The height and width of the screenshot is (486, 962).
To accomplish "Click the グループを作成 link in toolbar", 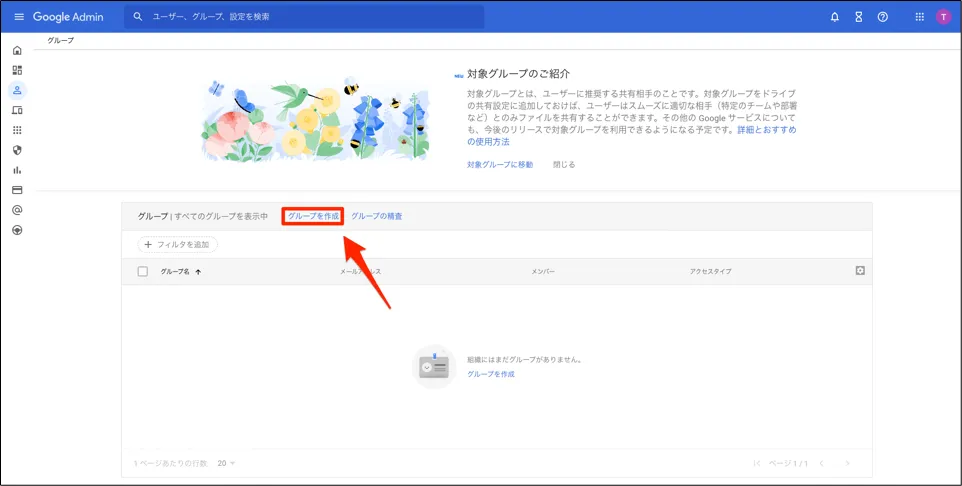I will (313, 216).
